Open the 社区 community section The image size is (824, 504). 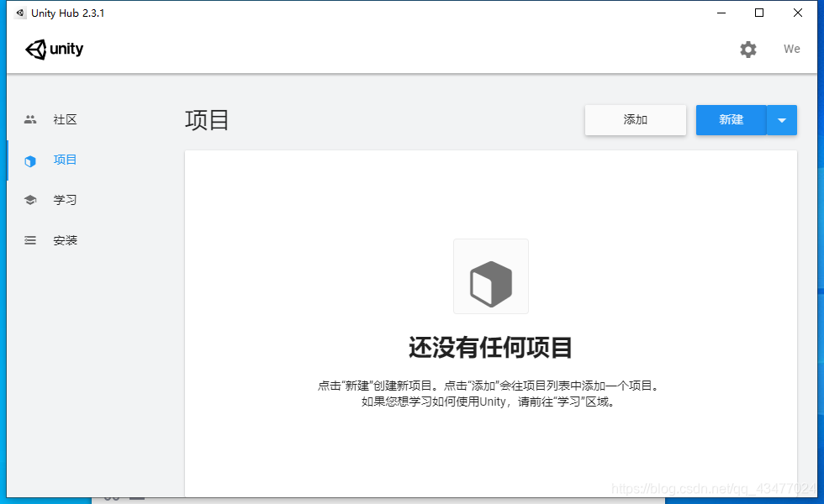(66, 119)
